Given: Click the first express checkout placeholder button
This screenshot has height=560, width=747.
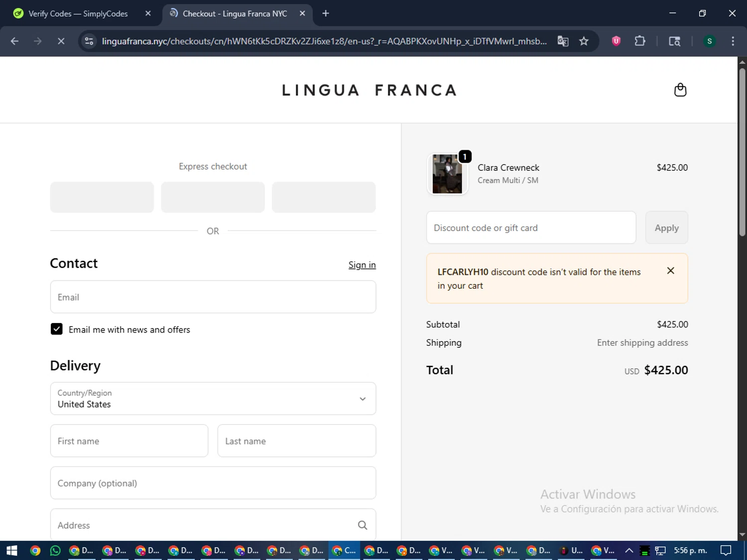Looking at the screenshot, I should coord(102,197).
